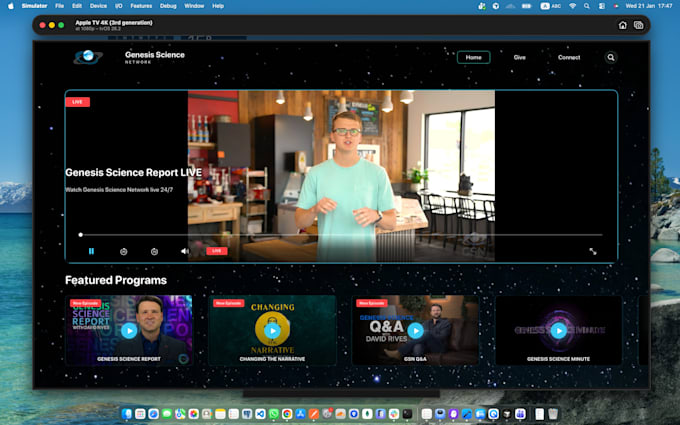Open the ABC input source menu

tap(551, 6)
